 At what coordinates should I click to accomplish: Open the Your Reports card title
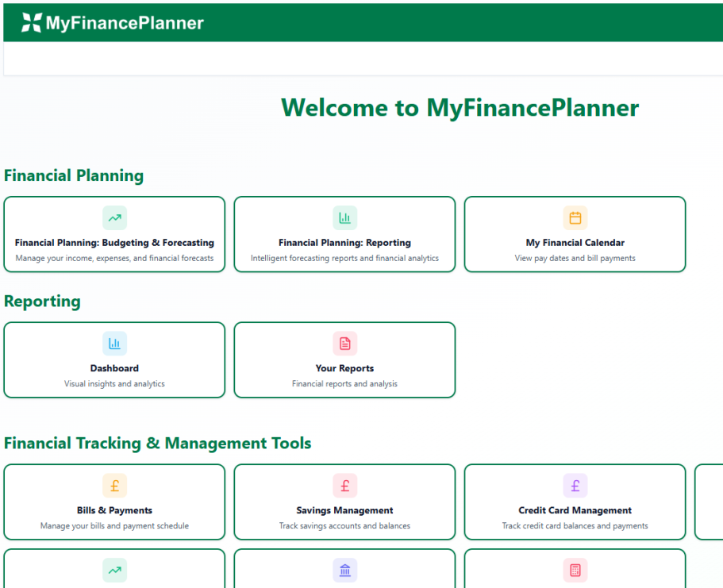click(x=344, y=368)
